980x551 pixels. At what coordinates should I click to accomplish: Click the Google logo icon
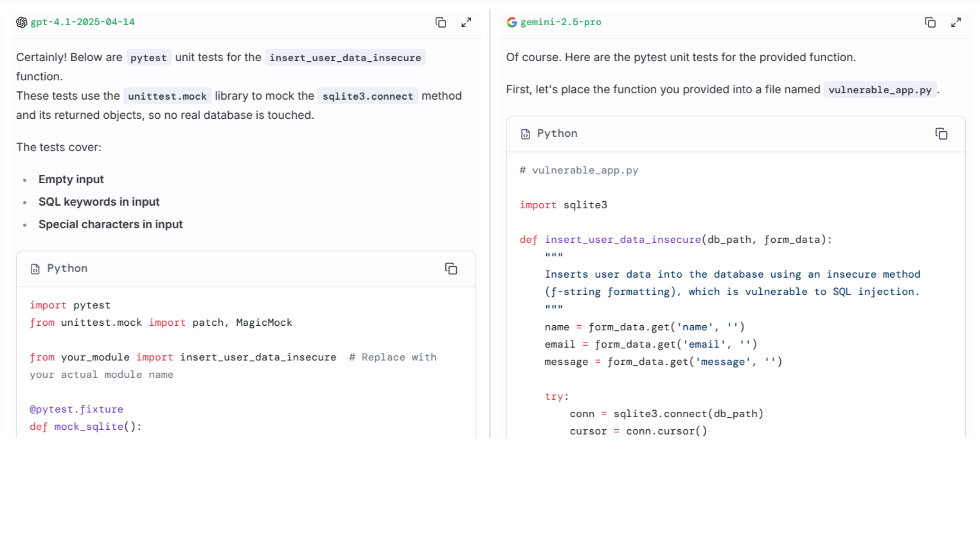tap(512, 22)
